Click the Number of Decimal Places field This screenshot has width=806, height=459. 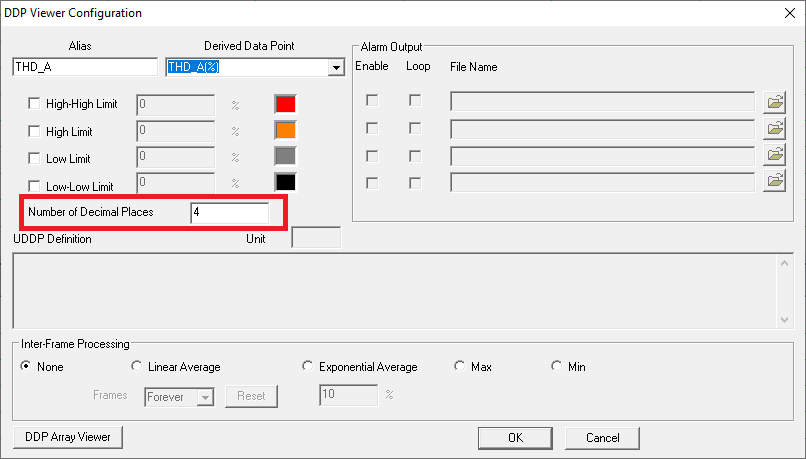229,213
